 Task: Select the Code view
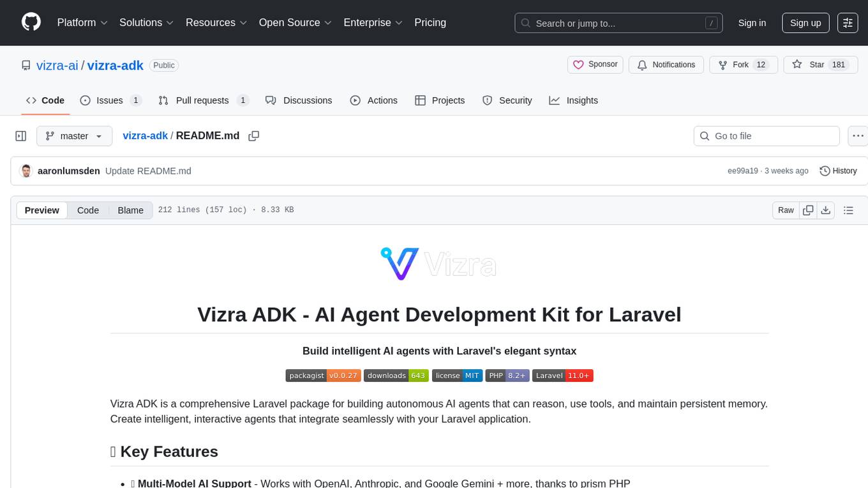click(x=88, y=210)
